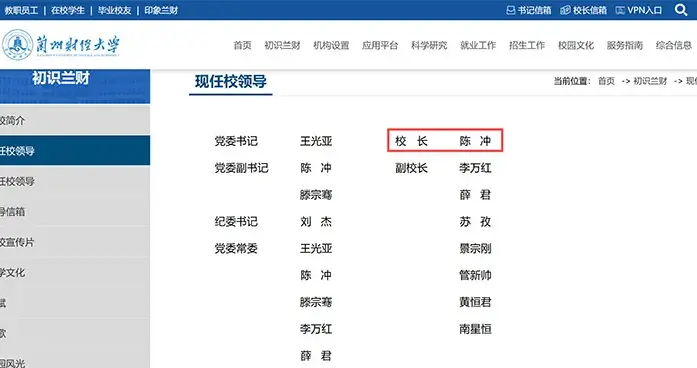
Task: Open the 书记信箱 mailbox link
Action: click(529, 10)
